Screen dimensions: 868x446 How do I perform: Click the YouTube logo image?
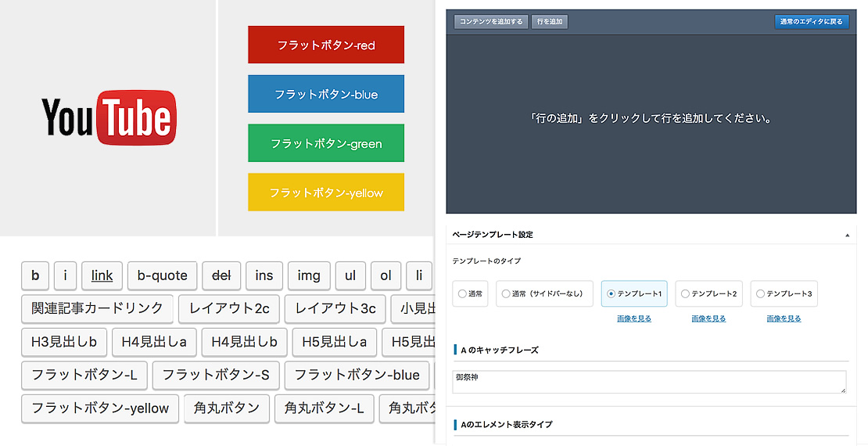click(x=109, y=117)
